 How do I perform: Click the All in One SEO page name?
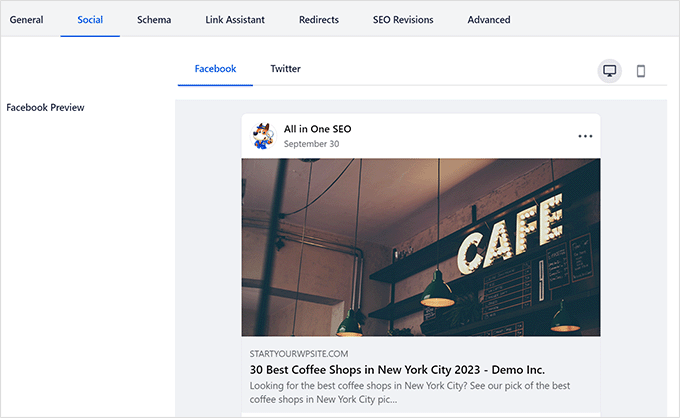click(317, 129)
